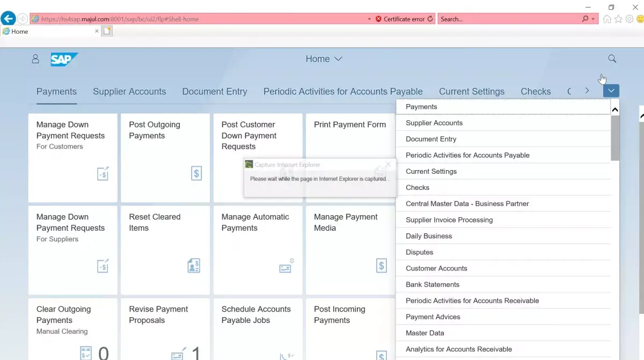Open Print Payment Form tile
The height and width of the screenshot is (360, 644).
pos(350,158)
